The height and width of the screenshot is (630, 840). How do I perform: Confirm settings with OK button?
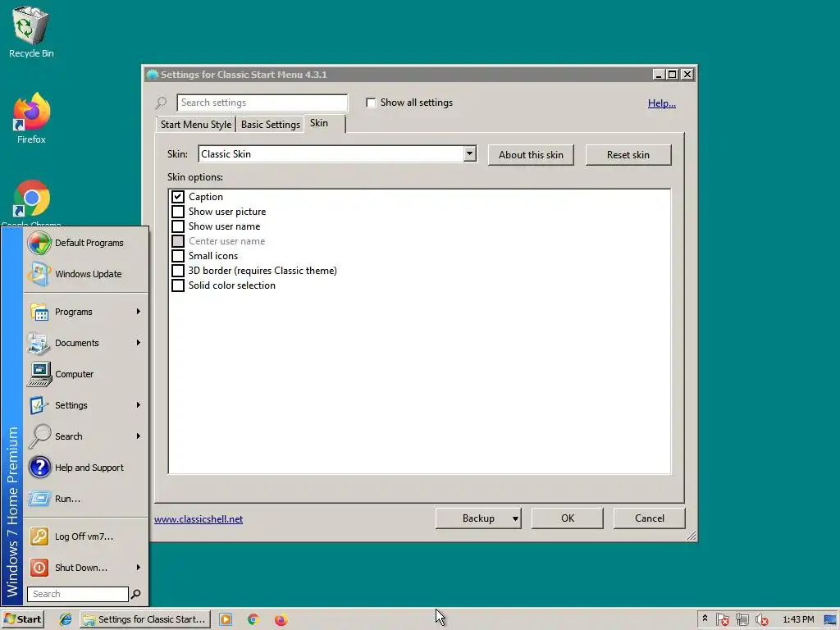coord(568,518)
